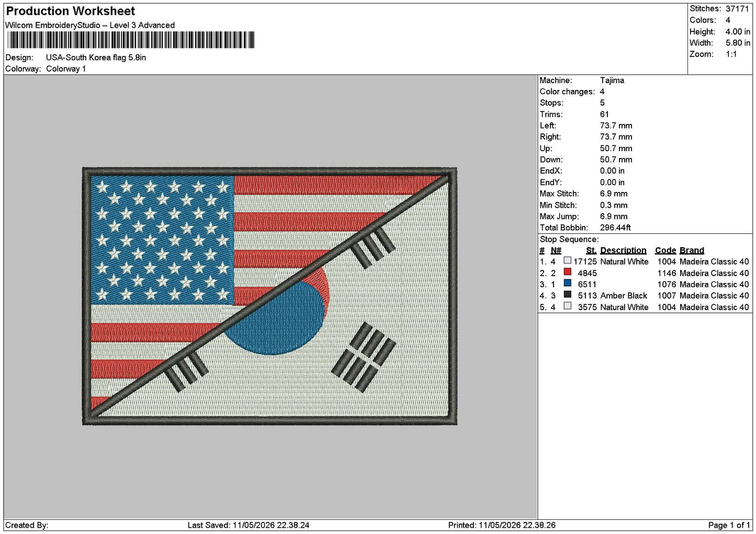The height and width of the screenshot is (534, 756).
Task: Click the Machine value Tajima
Action: 612,81
